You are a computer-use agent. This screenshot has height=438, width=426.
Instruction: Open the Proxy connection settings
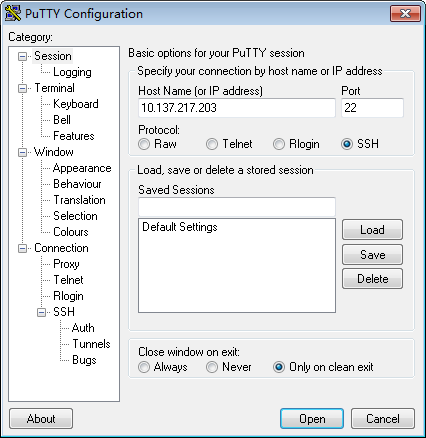66,264
